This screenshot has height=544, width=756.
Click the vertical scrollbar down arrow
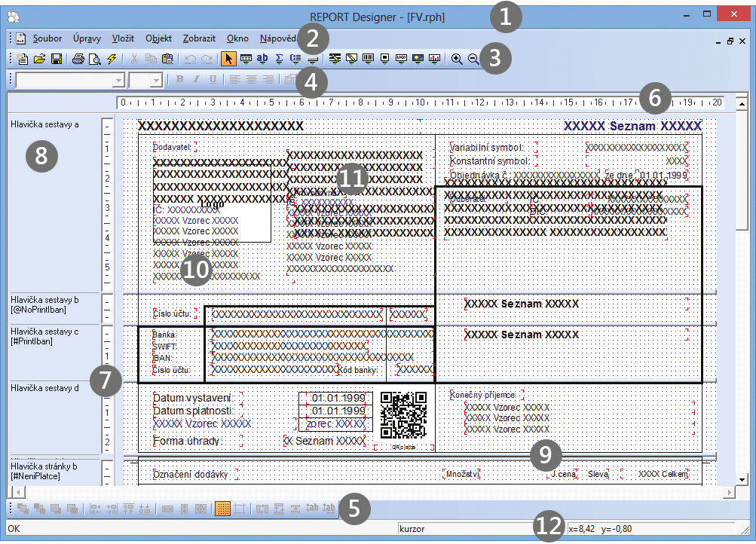(x=742, y=479)
